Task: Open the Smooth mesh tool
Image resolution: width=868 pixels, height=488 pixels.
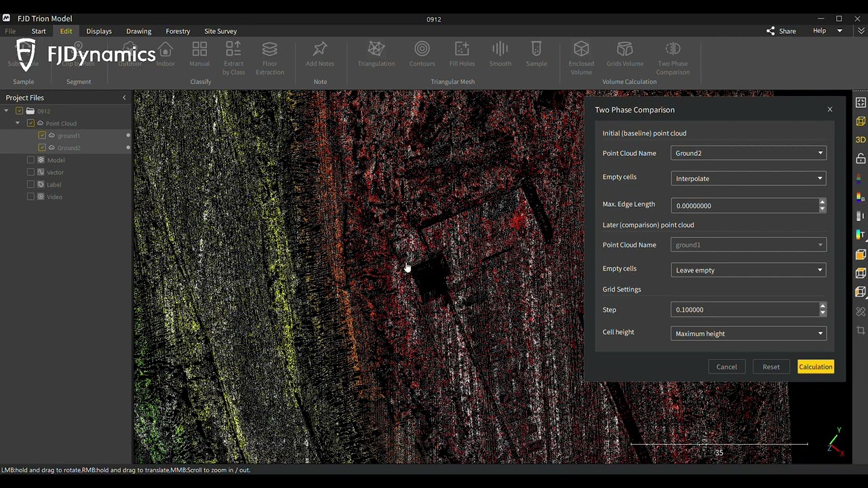Action: click(500, 54)
